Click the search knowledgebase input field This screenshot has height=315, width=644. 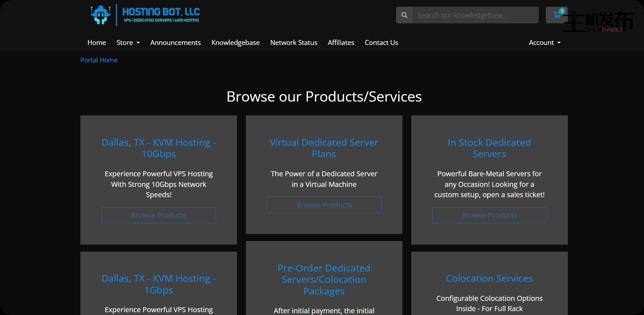(475, 15)
